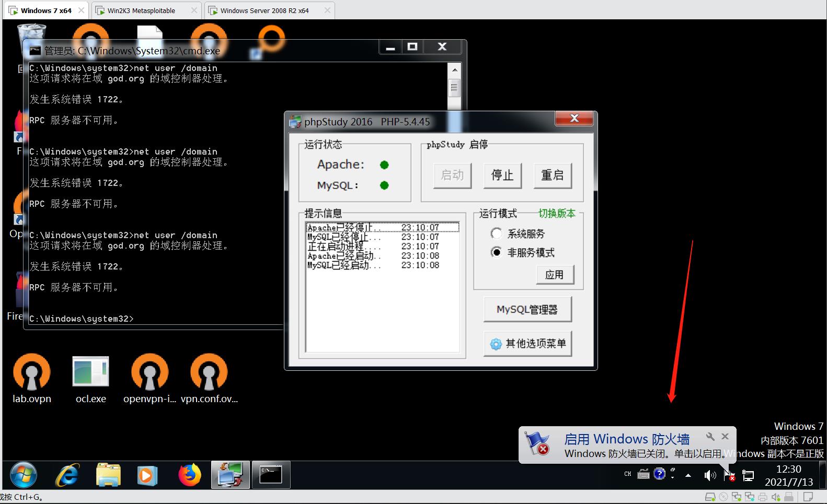827x504 pixels.
Task: Click the cmd window scrollbar thumb
Action: click(x=454, y=88)
